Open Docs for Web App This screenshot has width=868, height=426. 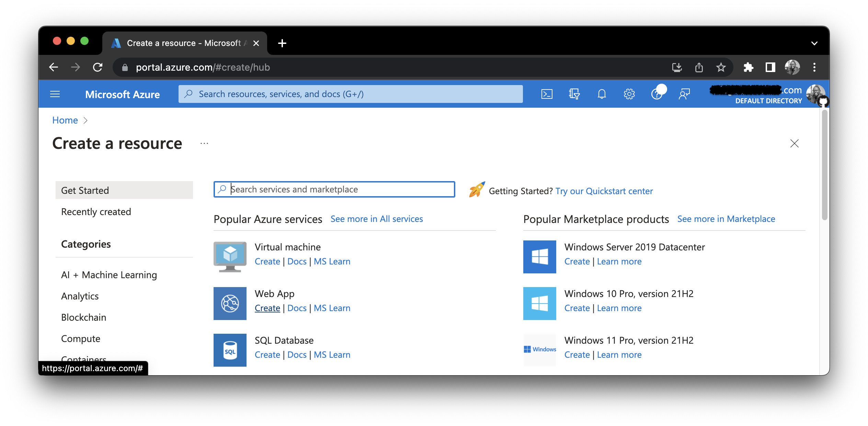(297, 308)
